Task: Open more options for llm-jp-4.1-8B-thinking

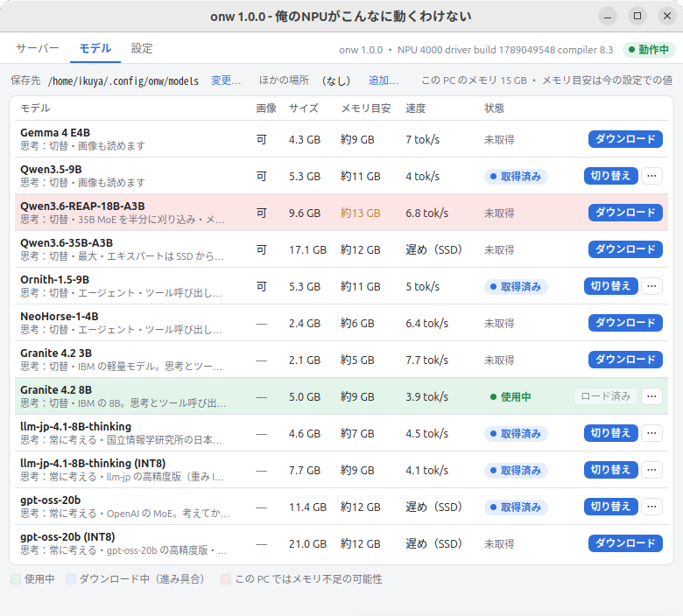Action: point(651,433)
